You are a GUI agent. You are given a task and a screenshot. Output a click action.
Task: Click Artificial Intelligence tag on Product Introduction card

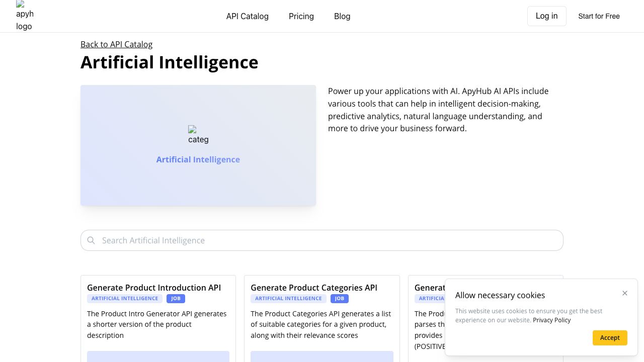tap(125, 299)
